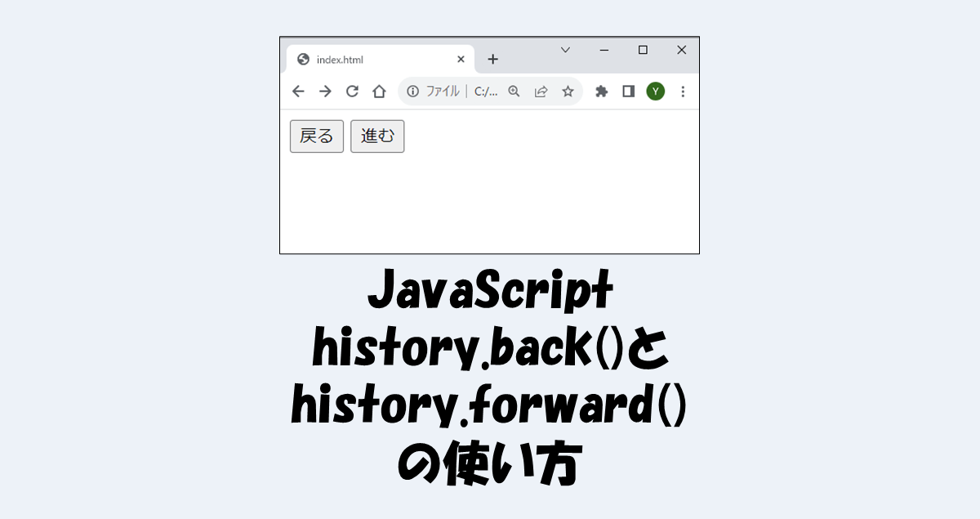
Task: Bookmark this page with the star
Action: click(x=568, y=92)
